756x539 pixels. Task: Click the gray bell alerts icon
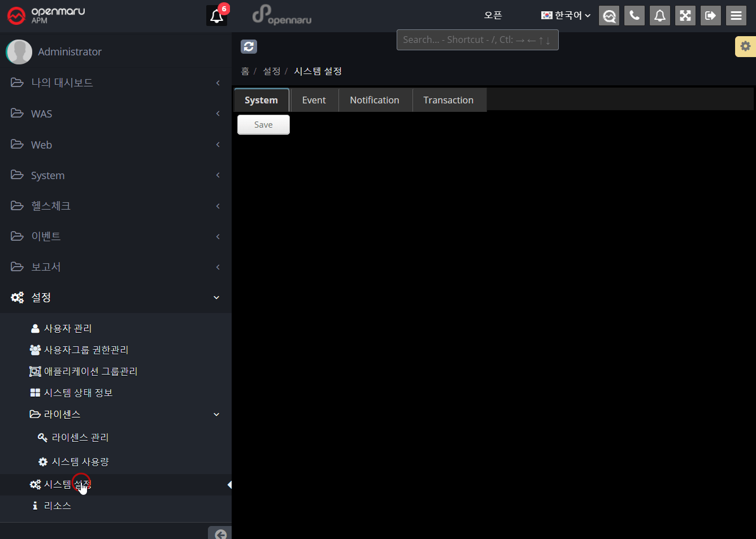[x=660, y=16]
